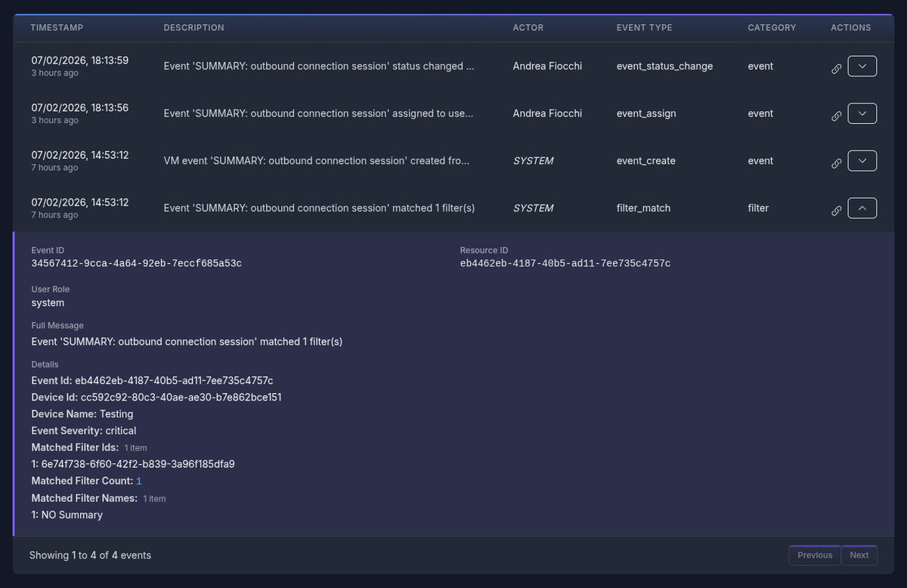Click Andrea Fiocchi in the event_assign row

point(547,113)
